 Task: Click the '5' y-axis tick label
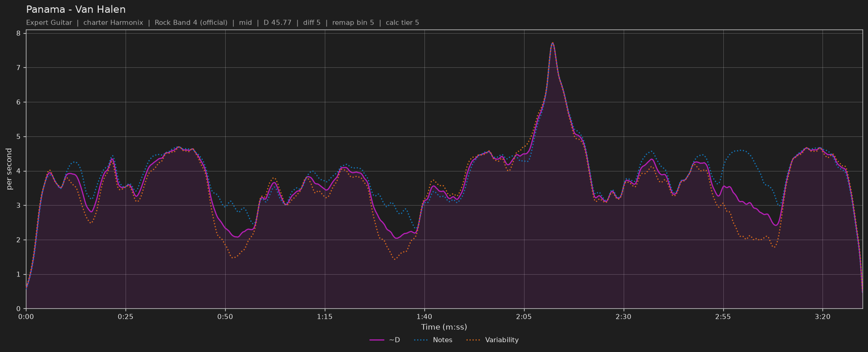pyautogui.click(x=18, y=137)
